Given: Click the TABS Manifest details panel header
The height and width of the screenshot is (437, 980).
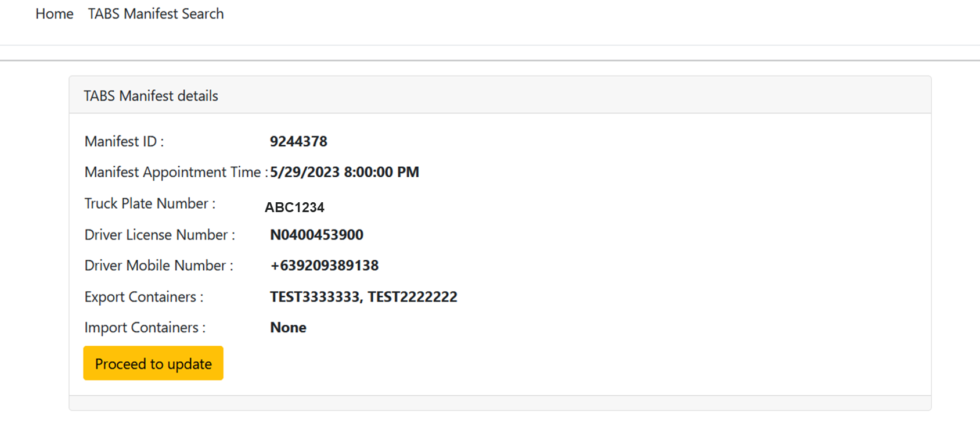Looking at the screenshot, I should [x=151, y=96].
